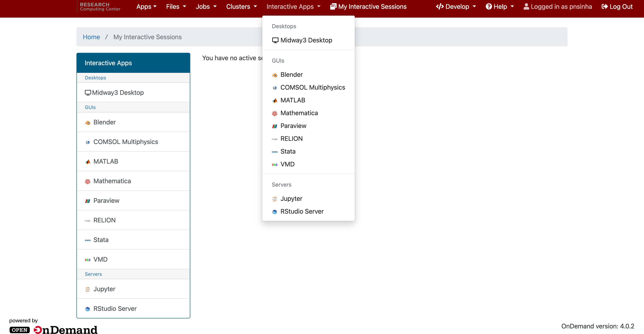Select RELION from the dropdown menu

[291, 138]
